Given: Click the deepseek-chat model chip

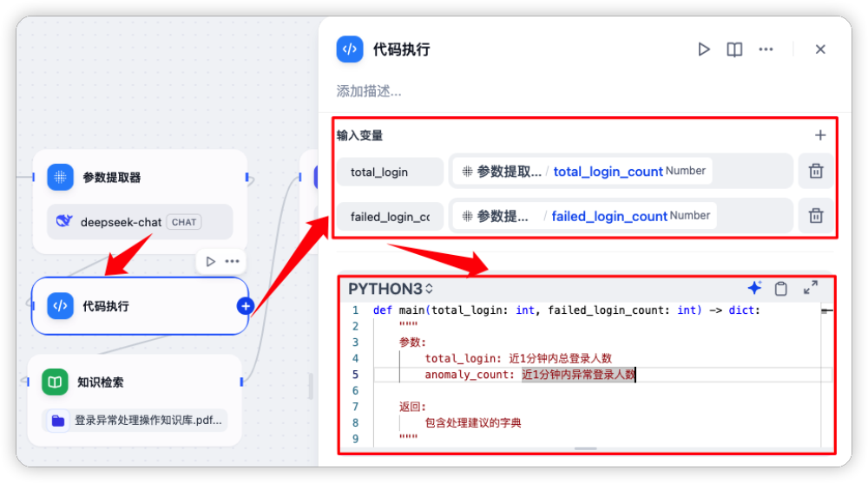Looking at the screenshot, I should 140,222.
